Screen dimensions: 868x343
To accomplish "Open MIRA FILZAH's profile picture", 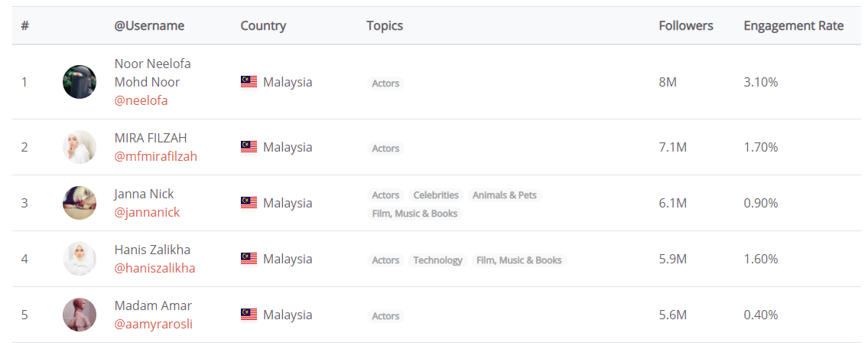I will point(80,147).
